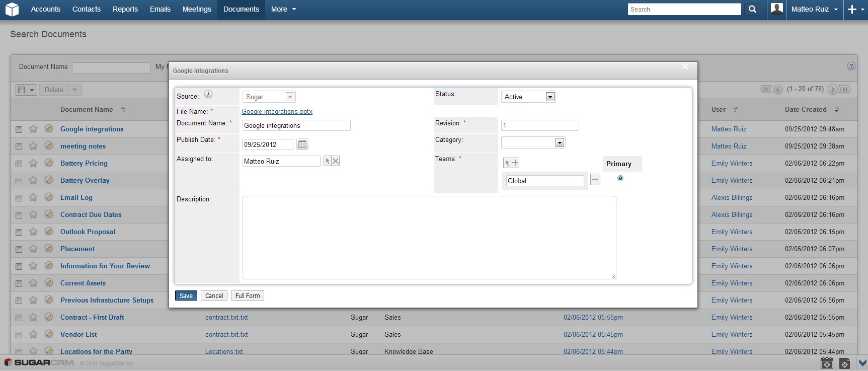
Task: Check the Outlook Proposal row checkbox
Action: pos(19,232)
